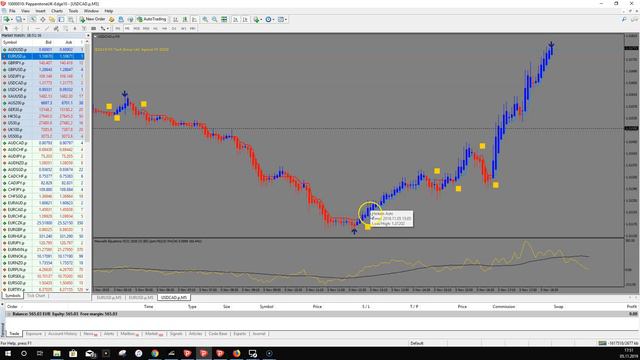Select the Equidistant Channel tool
Image resolution: width=640 pixels, height=360 pixels.
[x=56, y=28]
